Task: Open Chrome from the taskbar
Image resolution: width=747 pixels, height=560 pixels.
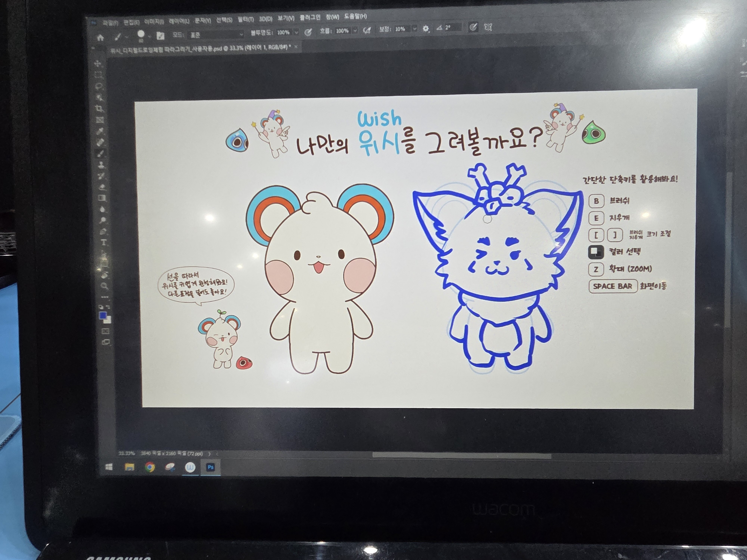Action: tap(150, 467)
